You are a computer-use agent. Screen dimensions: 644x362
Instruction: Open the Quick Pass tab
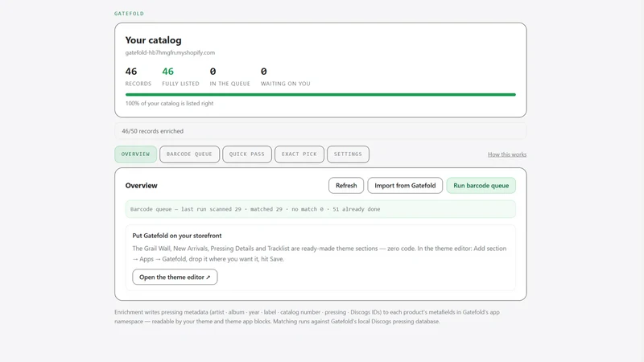click(247, 154)
